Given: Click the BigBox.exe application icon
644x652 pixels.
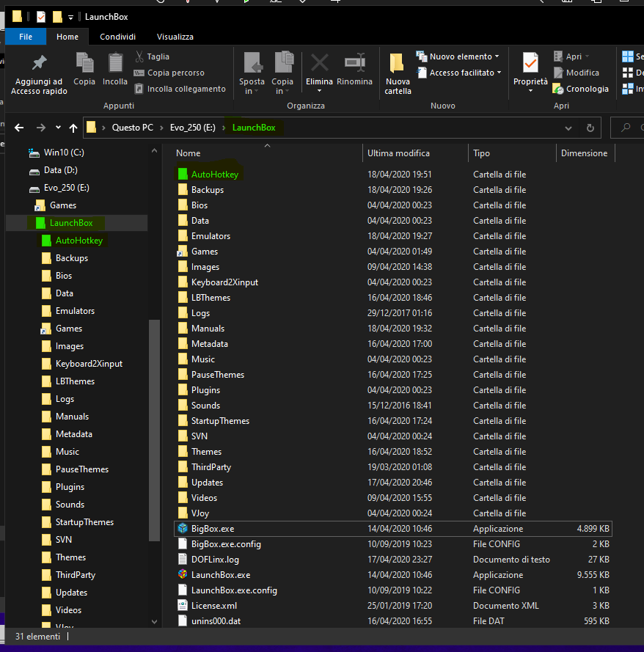Looking at the screenshot, I should tap(183, 528).
